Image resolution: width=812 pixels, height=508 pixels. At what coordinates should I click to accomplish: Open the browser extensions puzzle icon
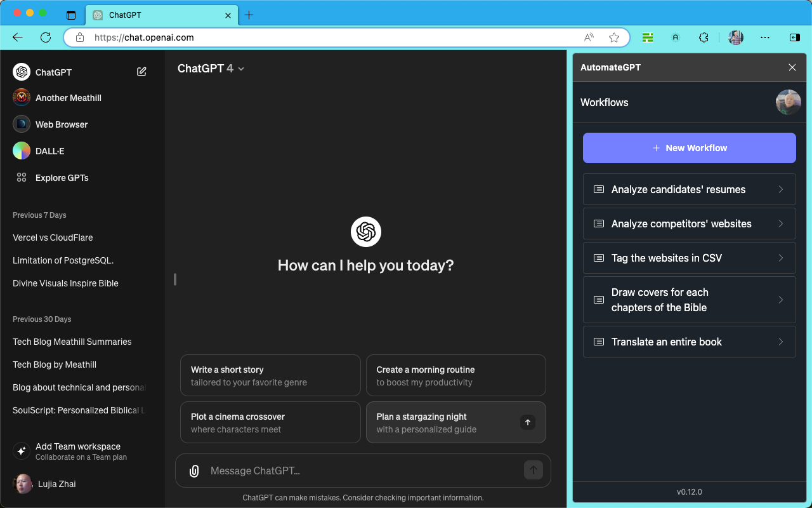(x=703, y=37)
